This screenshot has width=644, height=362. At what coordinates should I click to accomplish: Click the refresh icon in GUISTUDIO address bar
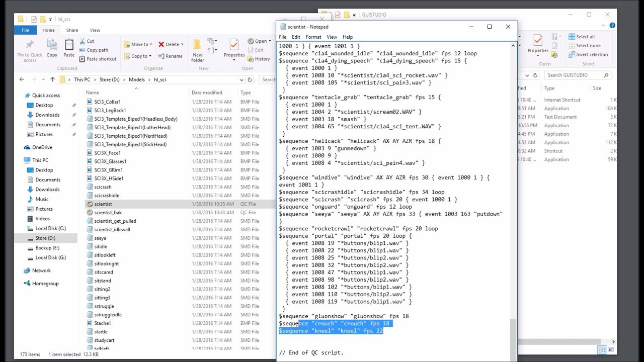point(535,75)
